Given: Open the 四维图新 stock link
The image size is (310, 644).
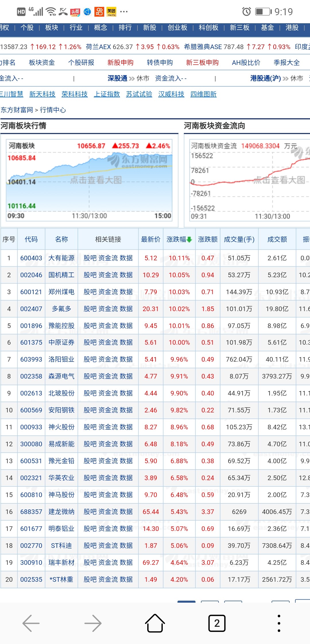Looking at the screenshot, I should click(204, 94).
